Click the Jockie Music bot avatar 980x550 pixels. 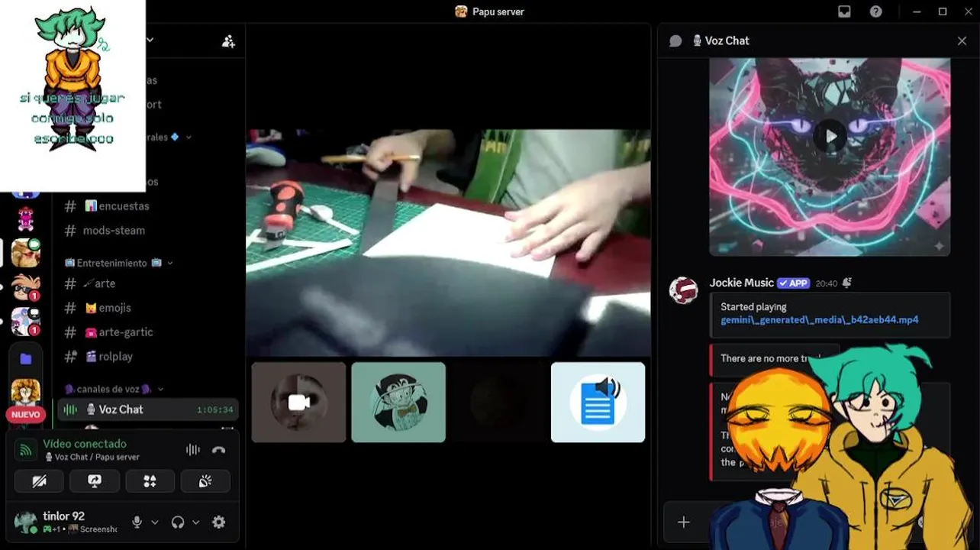coord(683,291)
